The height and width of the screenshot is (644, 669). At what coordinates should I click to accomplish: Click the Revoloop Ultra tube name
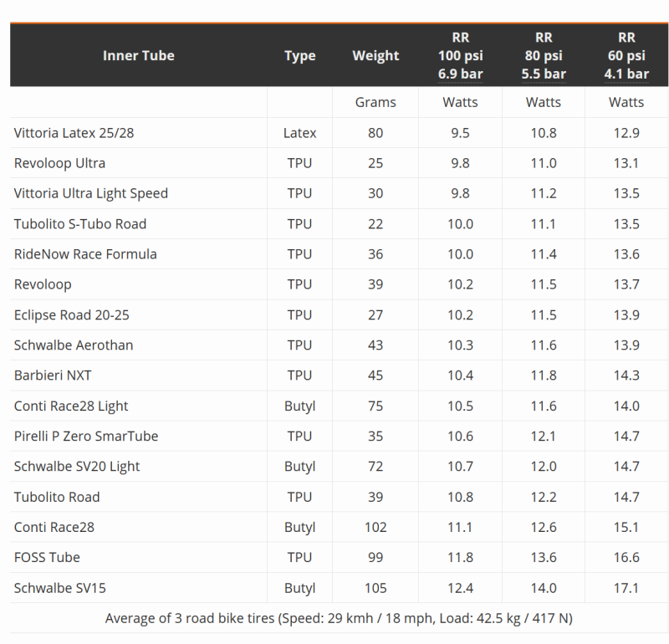(x=59, y=163)
